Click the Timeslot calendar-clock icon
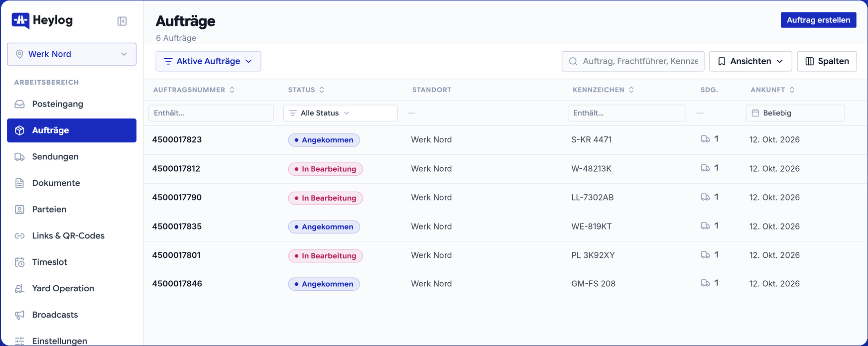Viewport: 868px width, 346px height. (19, 262)
